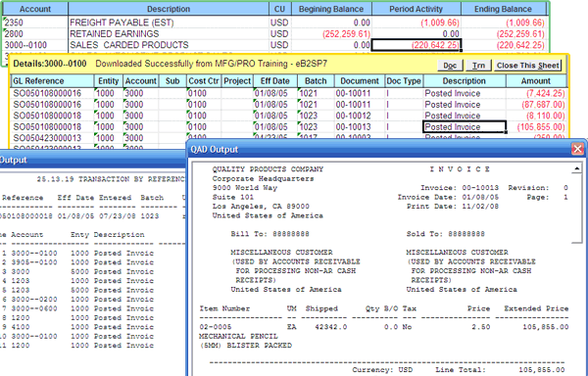588x376 pixels.
Task: Click the Trn button in details sheet
Action: 478,66
